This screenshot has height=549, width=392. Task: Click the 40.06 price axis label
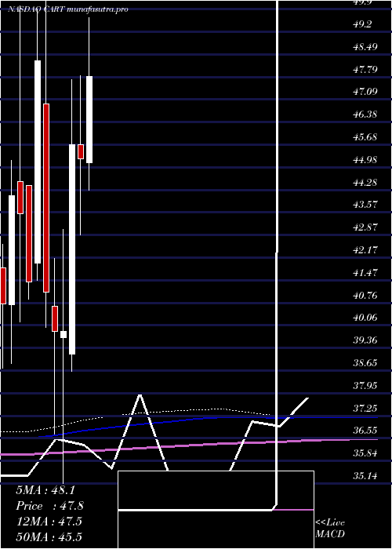365,318
